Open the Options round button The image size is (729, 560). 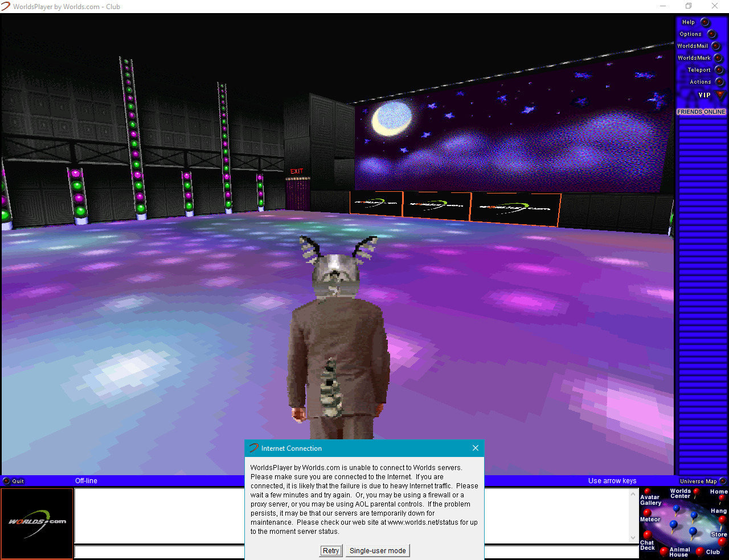(x=711, y=34)
